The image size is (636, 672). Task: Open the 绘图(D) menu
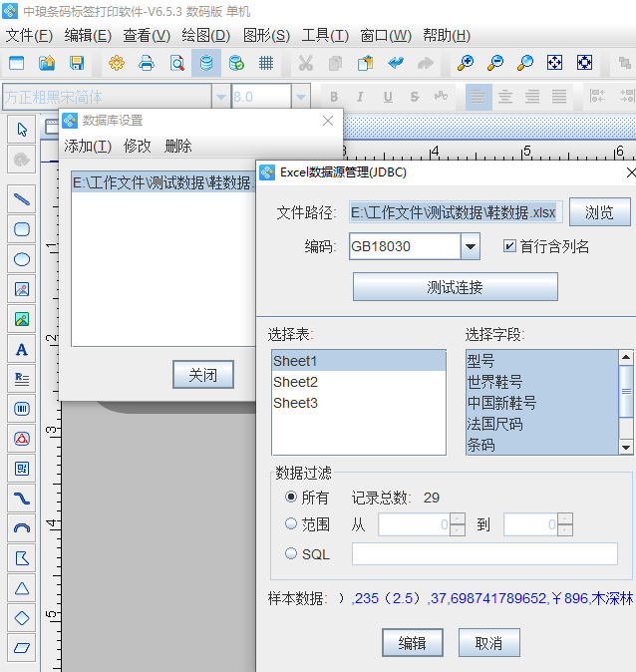(x=205, y=35)
